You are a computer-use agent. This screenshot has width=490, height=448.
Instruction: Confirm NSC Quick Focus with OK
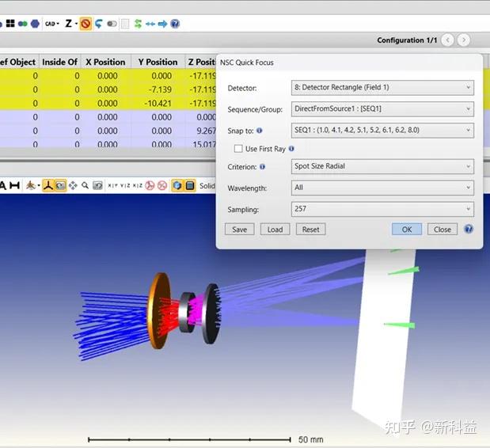(407, 230)
